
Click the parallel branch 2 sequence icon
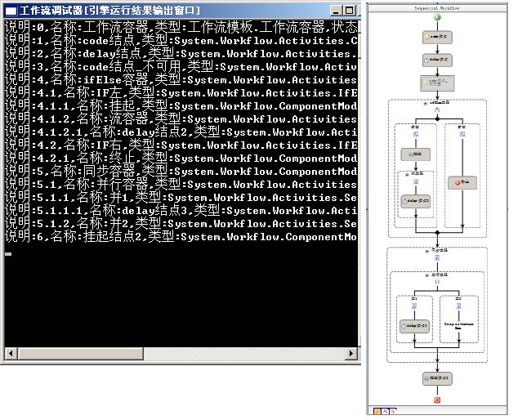pyautogui.click(x=458, y=306)
